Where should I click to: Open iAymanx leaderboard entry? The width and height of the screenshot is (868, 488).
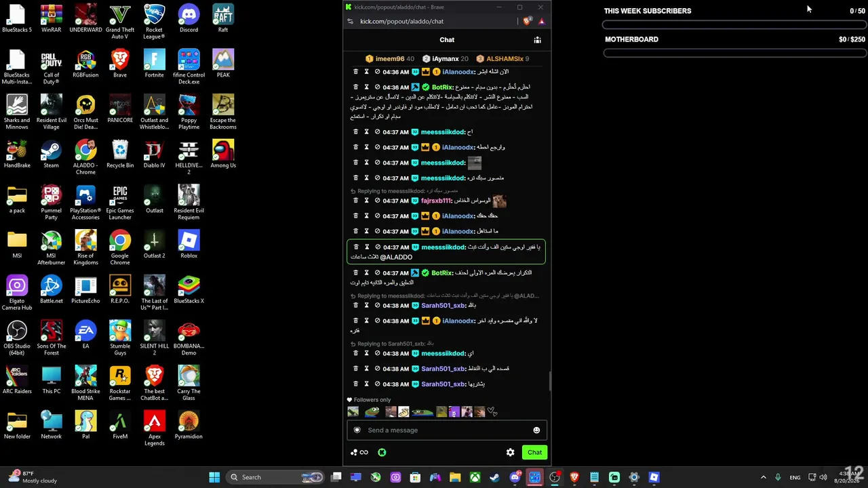tap(445, 59)
